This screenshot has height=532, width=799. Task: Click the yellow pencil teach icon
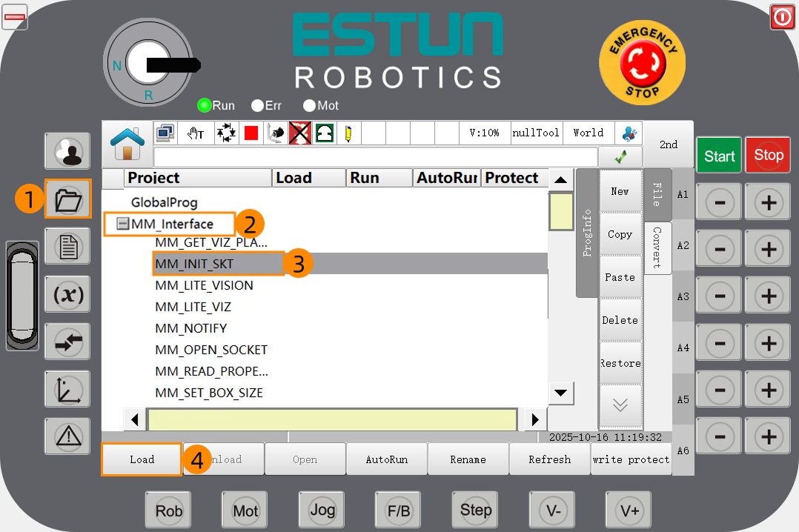[348, 133]
